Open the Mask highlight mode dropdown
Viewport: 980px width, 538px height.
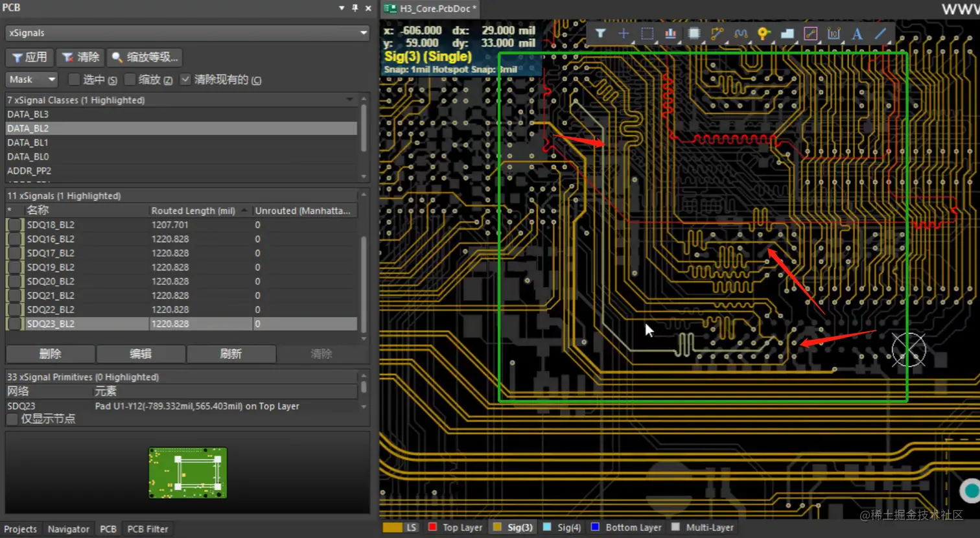[52, 79]
